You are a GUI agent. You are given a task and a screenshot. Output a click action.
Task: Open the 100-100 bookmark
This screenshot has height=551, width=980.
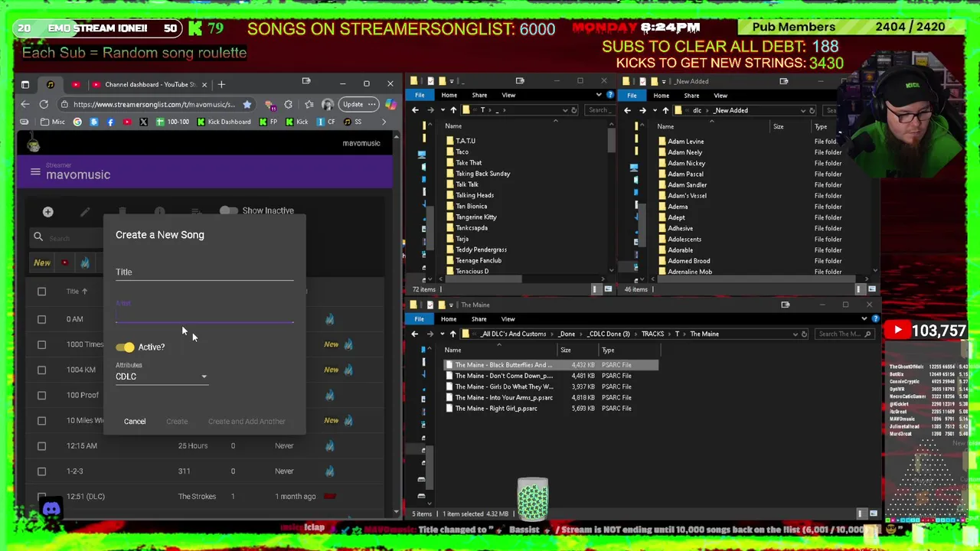pyautogui.click(x=172, y=122)
